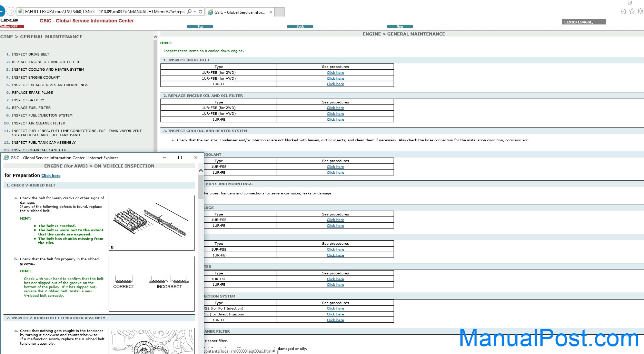
Task: Click 1. CHECK V-RIBBED BELT section header
Action: [99, 185]
